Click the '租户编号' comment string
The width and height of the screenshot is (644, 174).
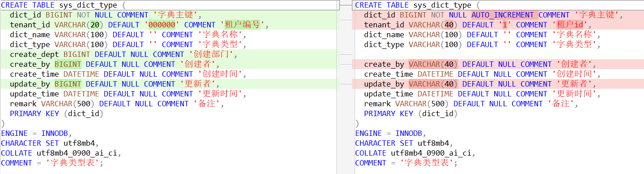coord(242,25)
